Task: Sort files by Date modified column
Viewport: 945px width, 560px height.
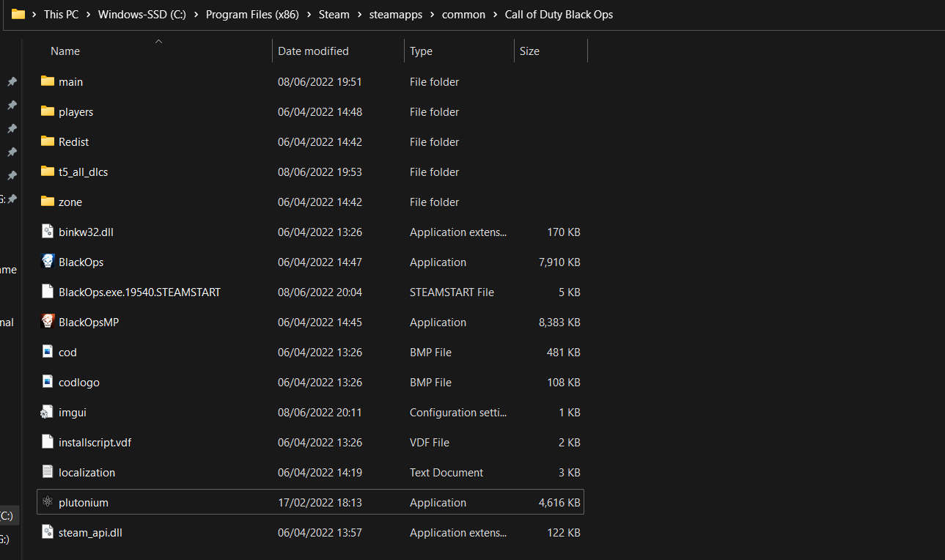Action: 313,51
